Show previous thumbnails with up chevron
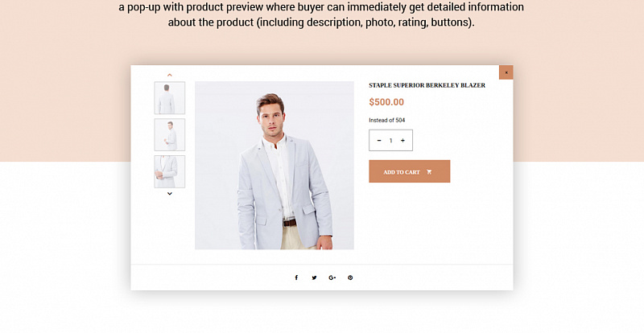Image resolution: width=644 pixels, height=333 pixels. click(170, 75)
